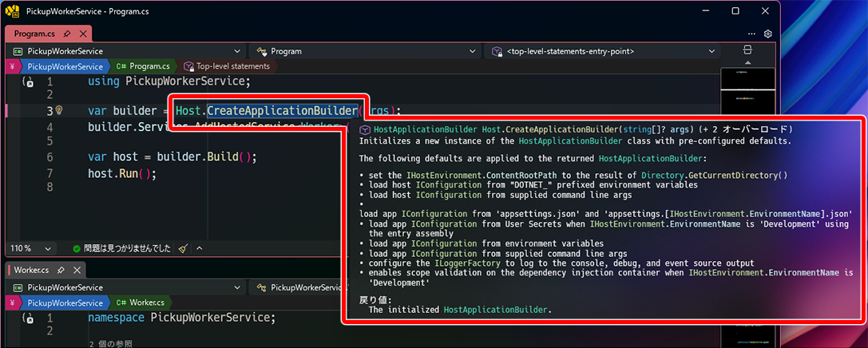This screenshot has width=868, height=348.
Task: Click the 問題は見つかりませんでした status text
Action: [127, 249]
